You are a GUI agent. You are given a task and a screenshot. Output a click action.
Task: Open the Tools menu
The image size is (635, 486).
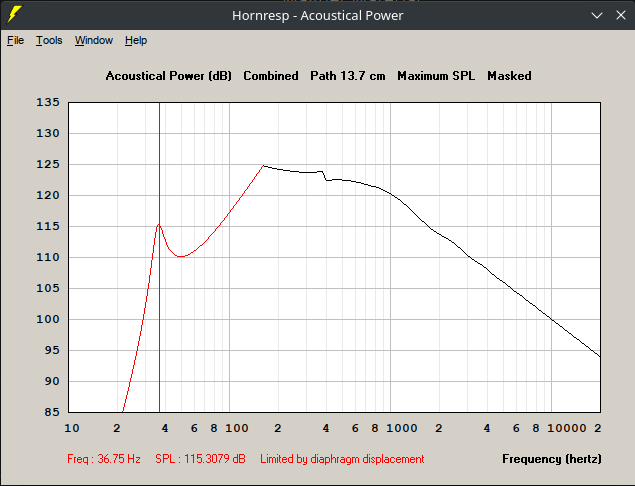tap(49, 40)
